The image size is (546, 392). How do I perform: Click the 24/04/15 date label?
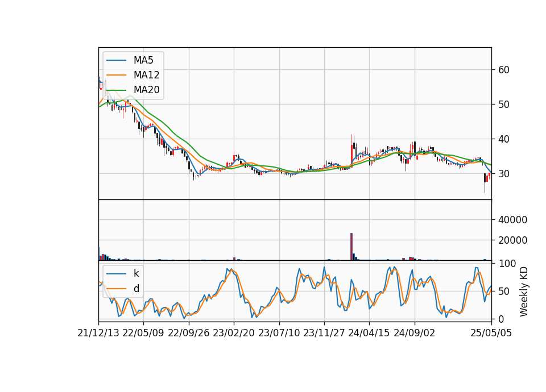[369, 333]
